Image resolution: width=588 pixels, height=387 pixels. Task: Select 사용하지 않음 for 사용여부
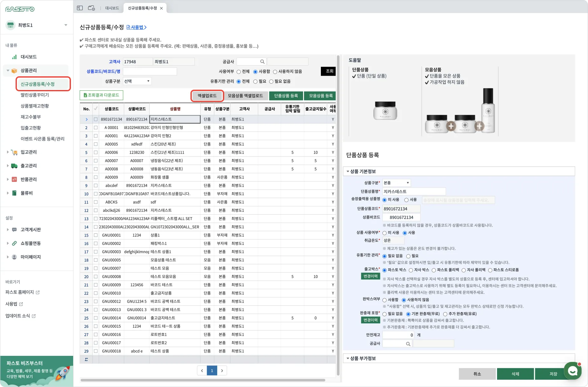pyautogui.click(x=275, y=72)
